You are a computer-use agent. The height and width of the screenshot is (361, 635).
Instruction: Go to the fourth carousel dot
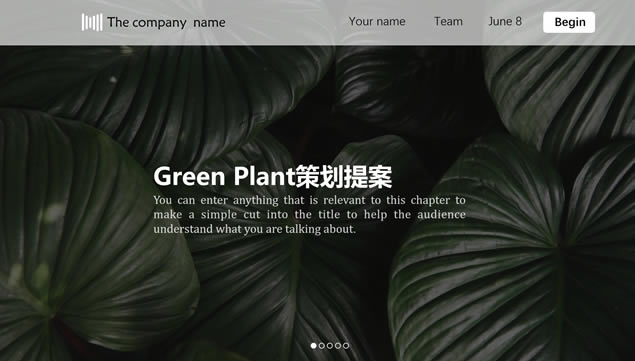click(338, 346)
